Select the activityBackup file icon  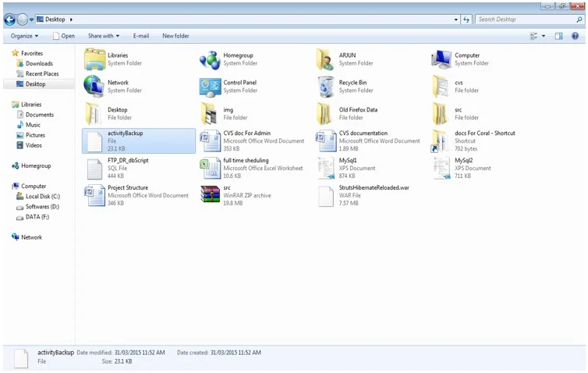[94, 141]
